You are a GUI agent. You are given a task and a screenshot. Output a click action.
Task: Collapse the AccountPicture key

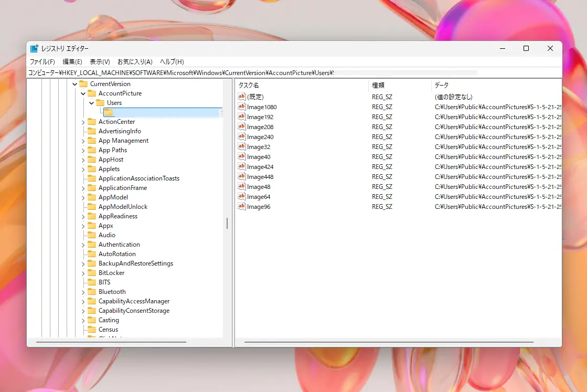pyautogui.click(x=83, y=93)
